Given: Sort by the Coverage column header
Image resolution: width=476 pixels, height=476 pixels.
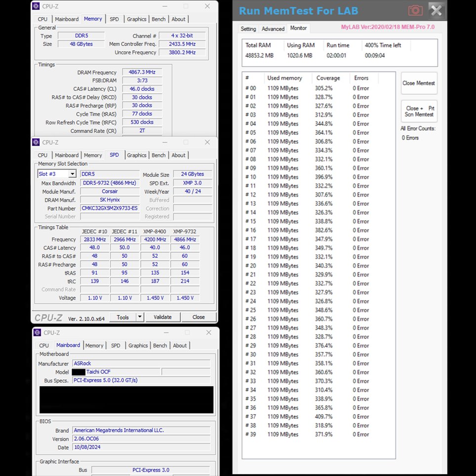Looking at the screenshot, I should [328, 78].
